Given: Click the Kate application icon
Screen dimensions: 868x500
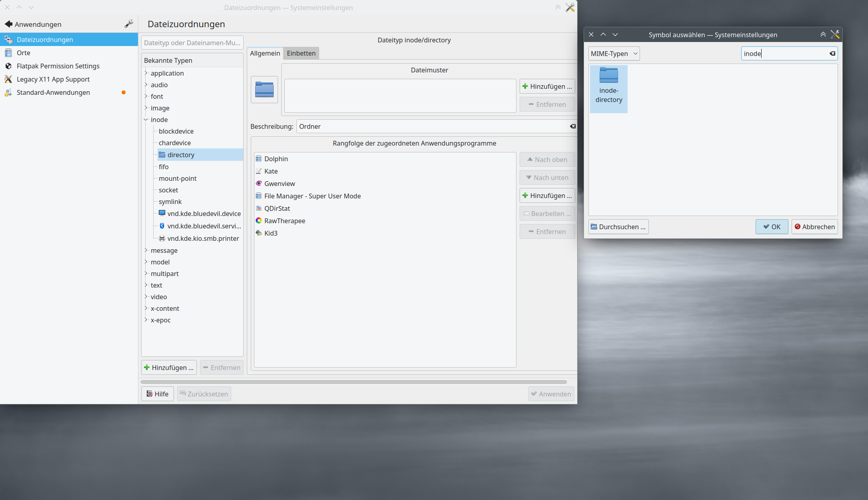Looking at the screenshot, I should (259, 171).
